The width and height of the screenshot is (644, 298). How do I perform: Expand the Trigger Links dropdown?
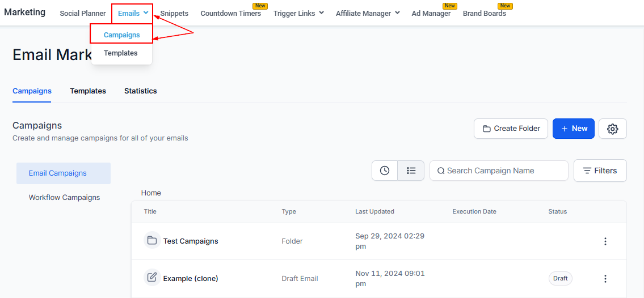pos(298,13)
